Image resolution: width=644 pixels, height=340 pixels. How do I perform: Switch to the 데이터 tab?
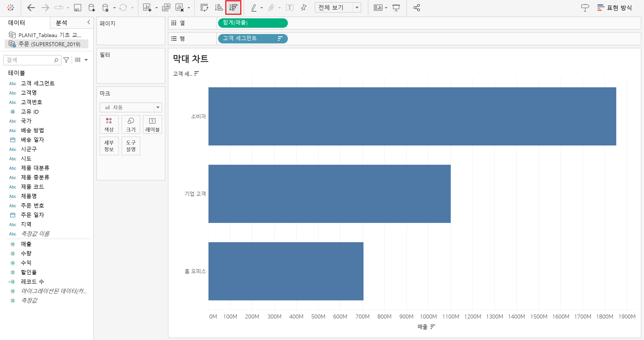17,23
